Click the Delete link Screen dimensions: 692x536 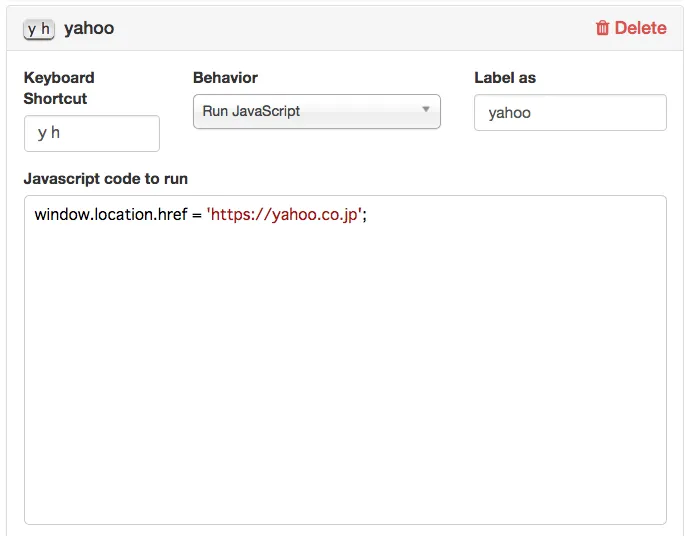(x=631, y=28)
